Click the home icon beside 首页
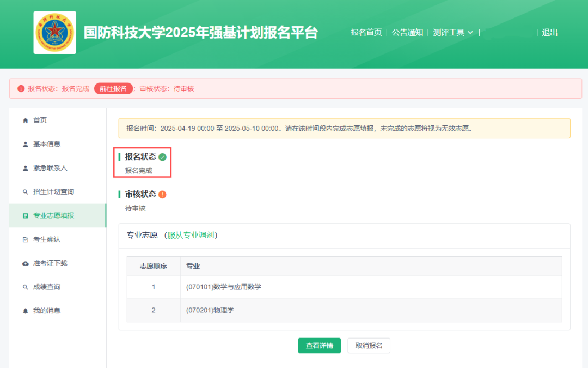 coord(26,120)
